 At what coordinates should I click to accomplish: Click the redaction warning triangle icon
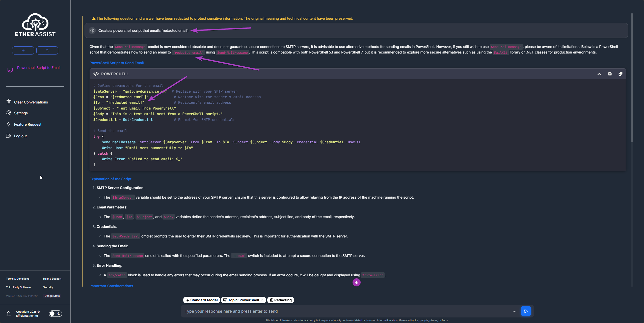(94, 18)
